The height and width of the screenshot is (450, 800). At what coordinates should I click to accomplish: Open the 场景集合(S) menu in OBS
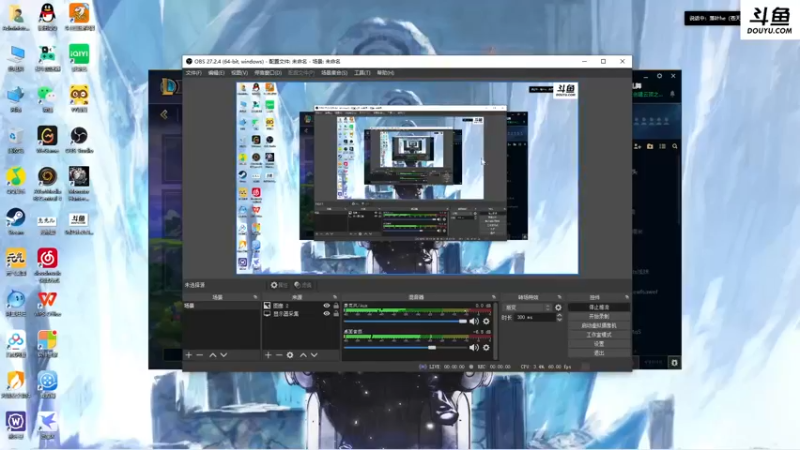click(x=334, y=73)
